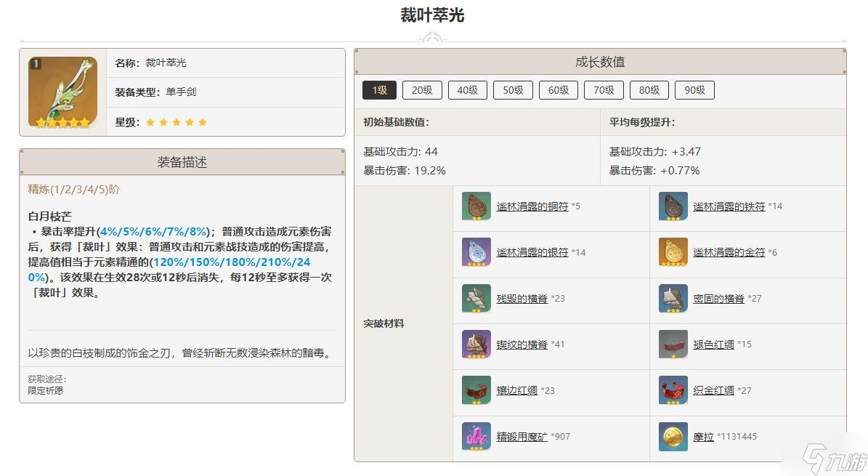The image size is (868, 476).
Task: Go to the 镶边红绸 link
Action: click(516, 391)
